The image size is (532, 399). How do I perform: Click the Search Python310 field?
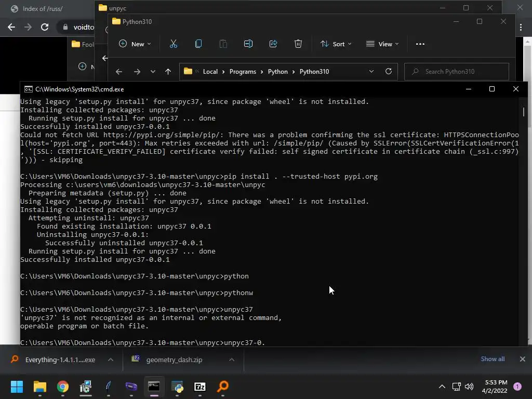pyautogui.click(x=457, y=72)
